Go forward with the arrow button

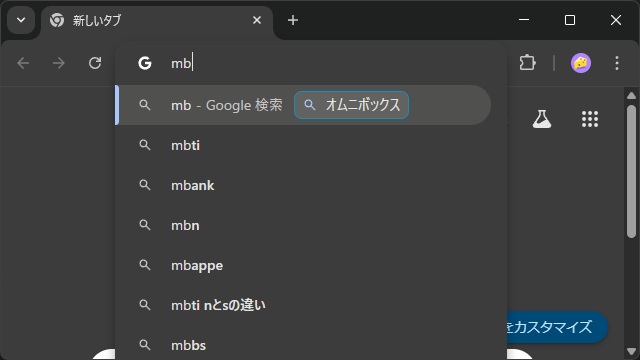[59, 63]
